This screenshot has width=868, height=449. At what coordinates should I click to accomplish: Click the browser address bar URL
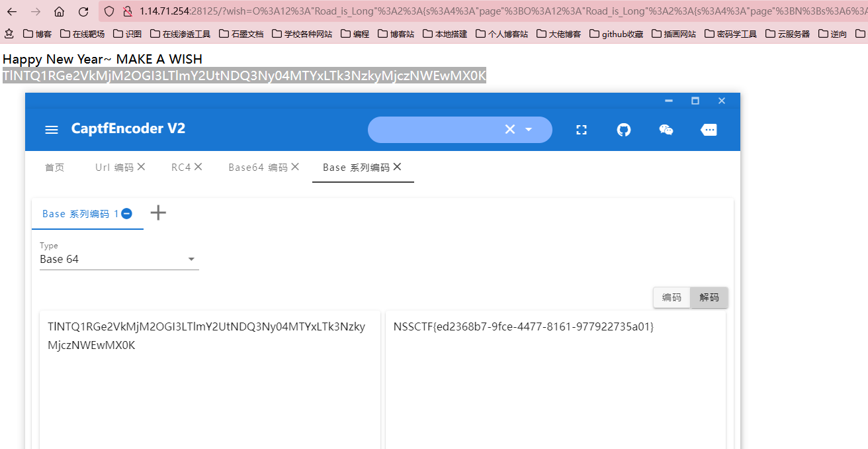[503, 11]
